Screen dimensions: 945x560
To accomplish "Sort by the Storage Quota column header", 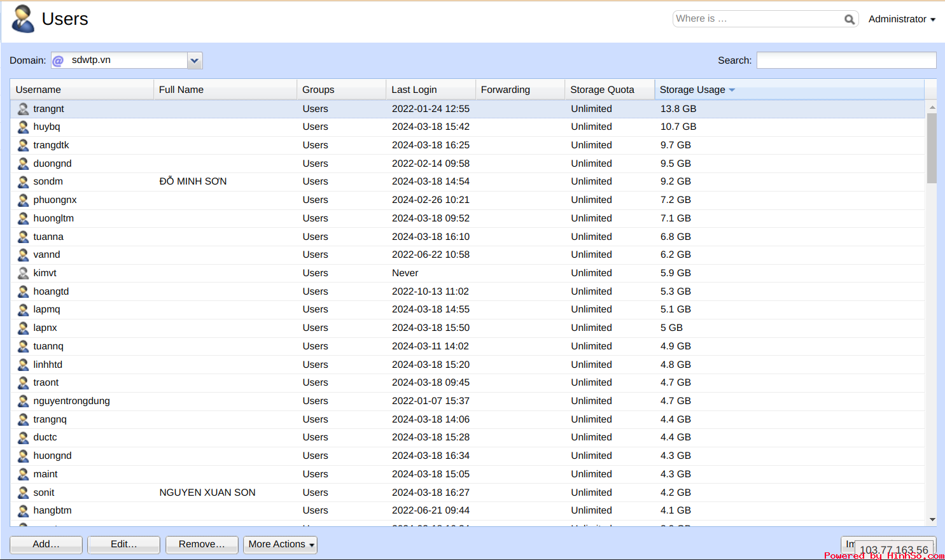I will 610,90.
